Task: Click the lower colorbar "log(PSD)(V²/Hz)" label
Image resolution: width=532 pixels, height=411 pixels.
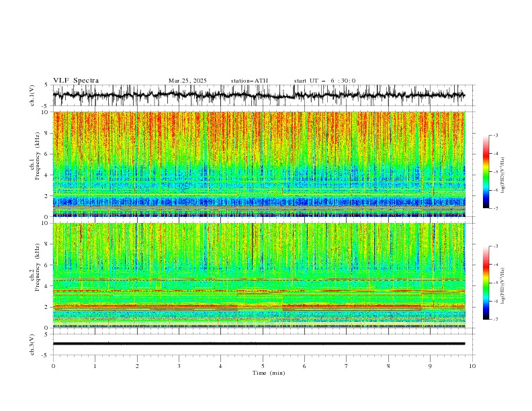Action: [502, 285]
